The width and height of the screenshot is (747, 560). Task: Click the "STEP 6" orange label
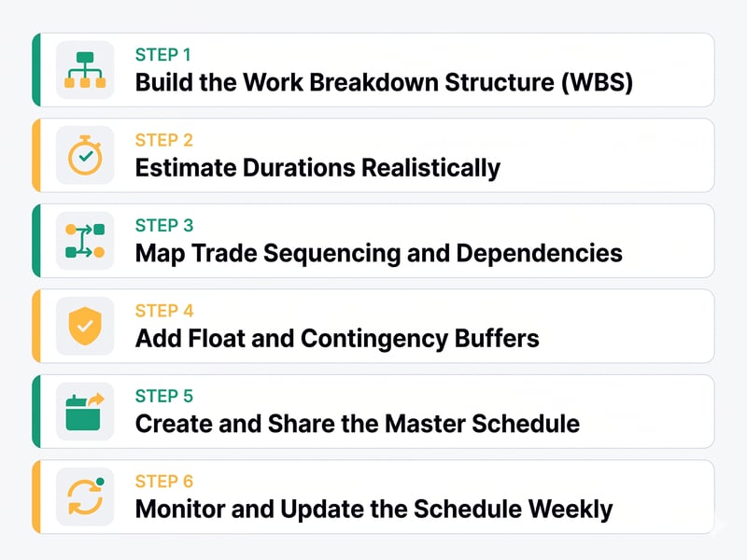tap(163, 482)
